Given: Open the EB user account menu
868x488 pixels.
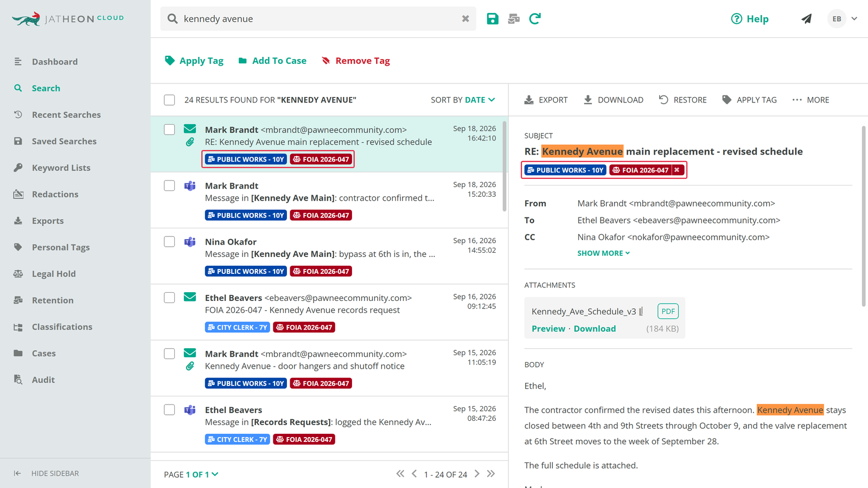Looking at the screenshot, I should (843, 19).
